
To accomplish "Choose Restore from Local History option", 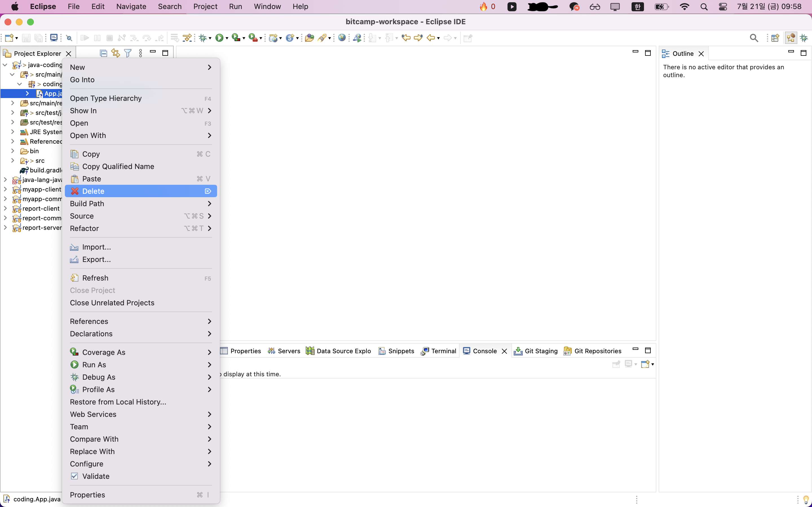I will [x=118, y=402].
